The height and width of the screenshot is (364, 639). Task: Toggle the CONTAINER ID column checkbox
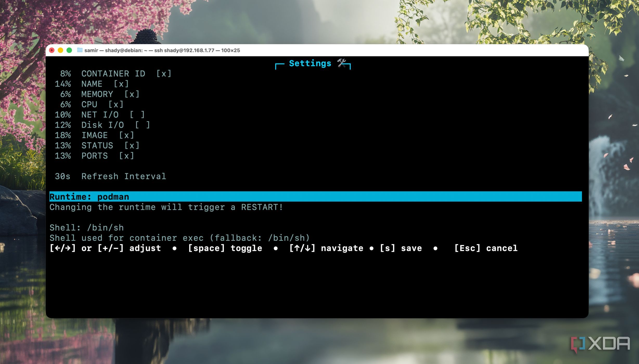(x=164, y=74)
